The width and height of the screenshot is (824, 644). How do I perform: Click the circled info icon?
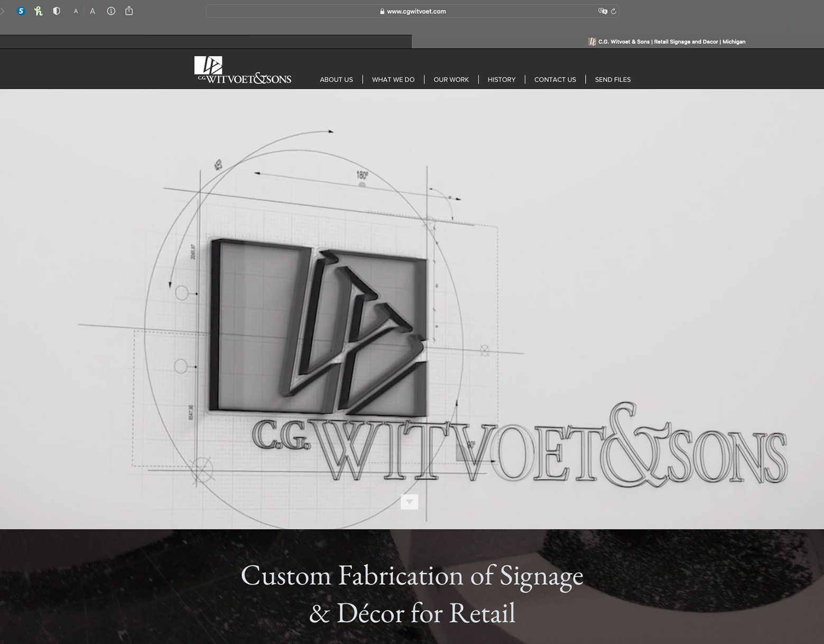click(x=111, y=11)
